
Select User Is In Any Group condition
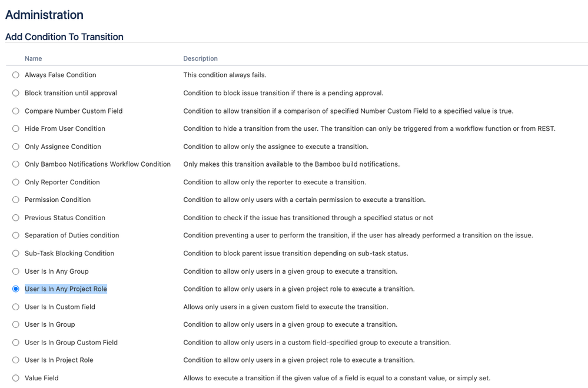point(15,271)
